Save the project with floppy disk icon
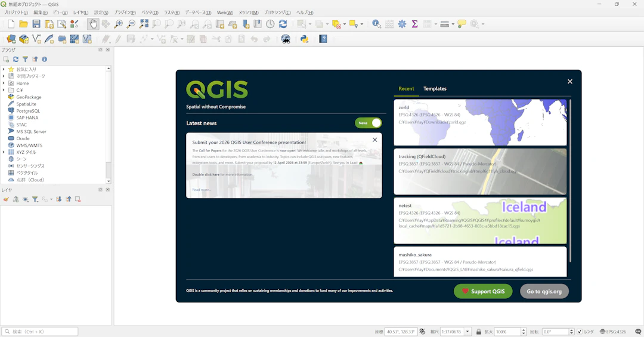The height and width of the screenshot is (337, 644). (36, 24)
